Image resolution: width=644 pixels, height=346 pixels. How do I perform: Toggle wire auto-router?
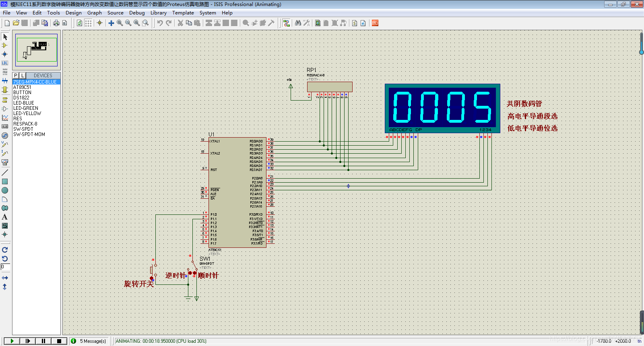click(x=286, y=23)
